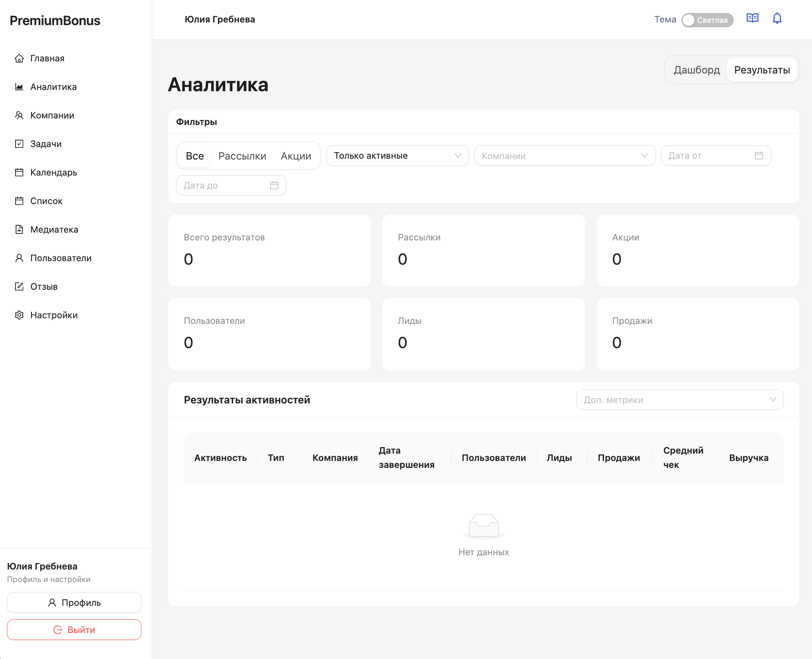Select the Аналитика chart icon

pyautogui.click(x=19, y=86)
